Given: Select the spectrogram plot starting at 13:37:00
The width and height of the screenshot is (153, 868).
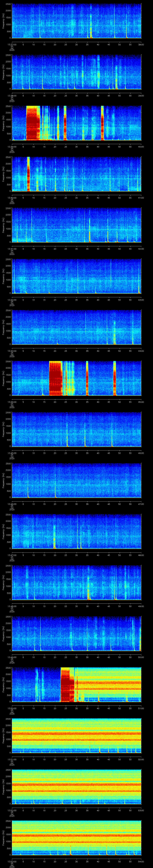Looking at the screenshot, I should [x=76, y=21].
